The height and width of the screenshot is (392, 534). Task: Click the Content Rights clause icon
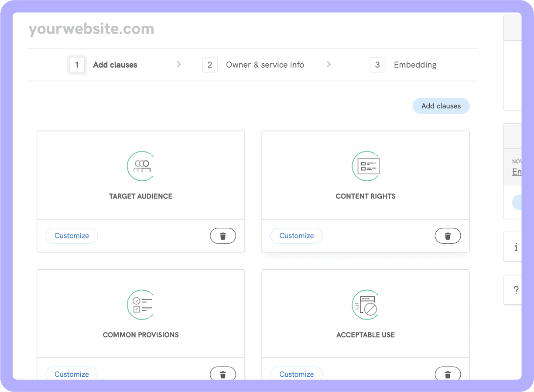tap(366, 166)
